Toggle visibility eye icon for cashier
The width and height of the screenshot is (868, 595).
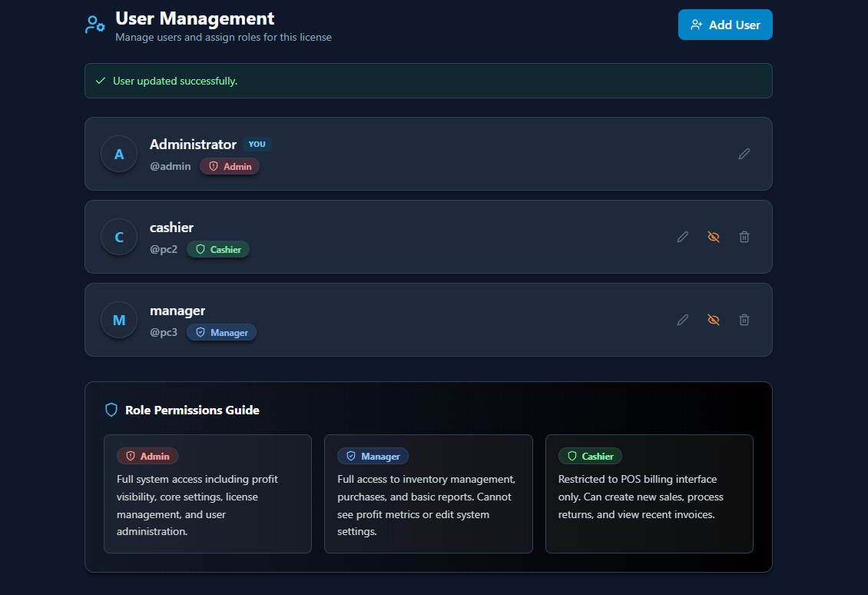(714, 237)
